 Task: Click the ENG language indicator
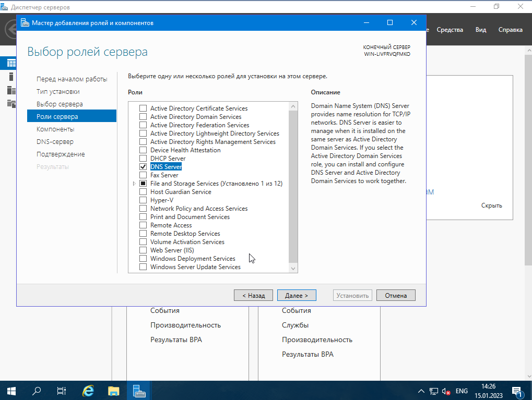point(462,391)
